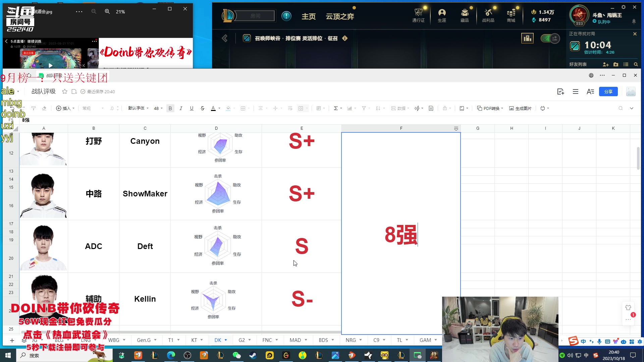Select column F header
This screenshot has width=644, height=362.
tap(401, 128)
